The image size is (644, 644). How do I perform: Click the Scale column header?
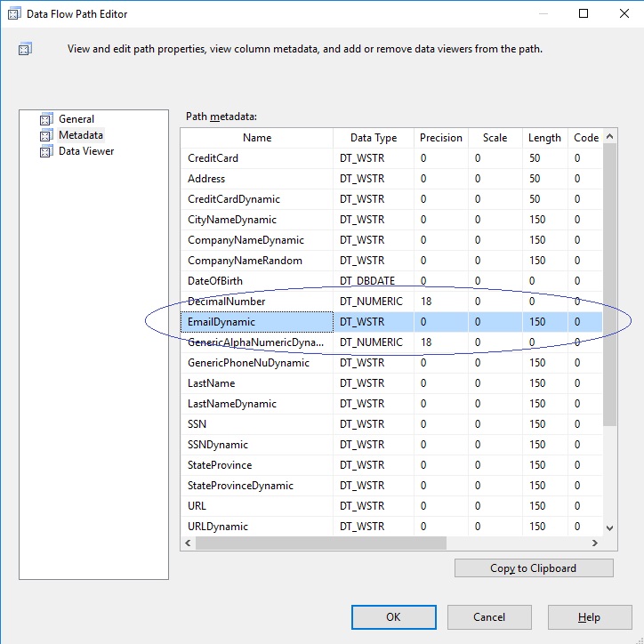click(495, 138)
